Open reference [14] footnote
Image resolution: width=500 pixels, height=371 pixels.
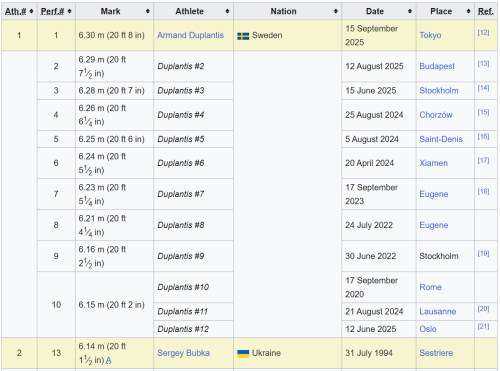(x=483, y=88)
